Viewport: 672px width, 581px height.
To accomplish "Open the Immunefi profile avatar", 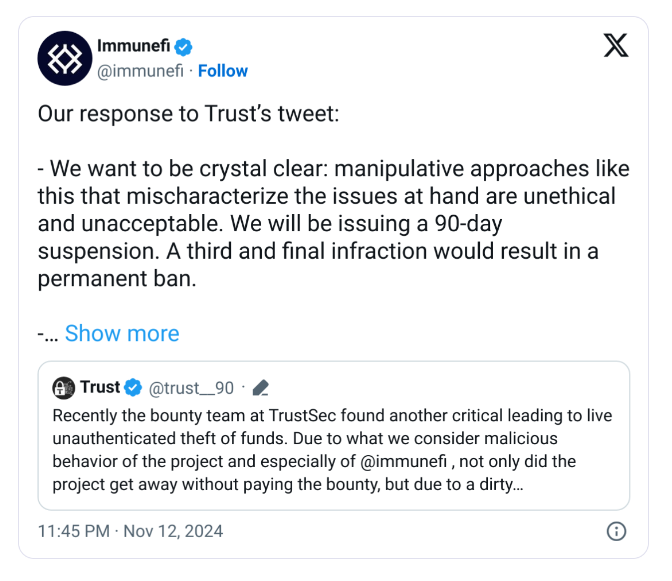I will (x=65, y=58).
